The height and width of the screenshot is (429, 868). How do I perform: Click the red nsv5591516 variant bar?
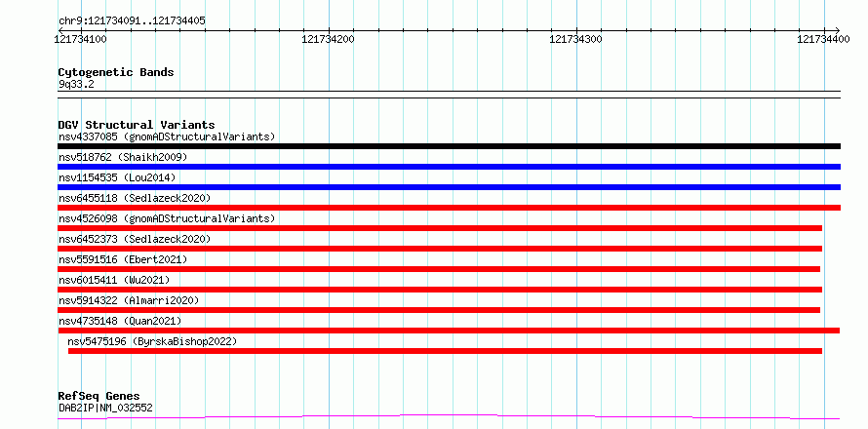pos(439,269)
